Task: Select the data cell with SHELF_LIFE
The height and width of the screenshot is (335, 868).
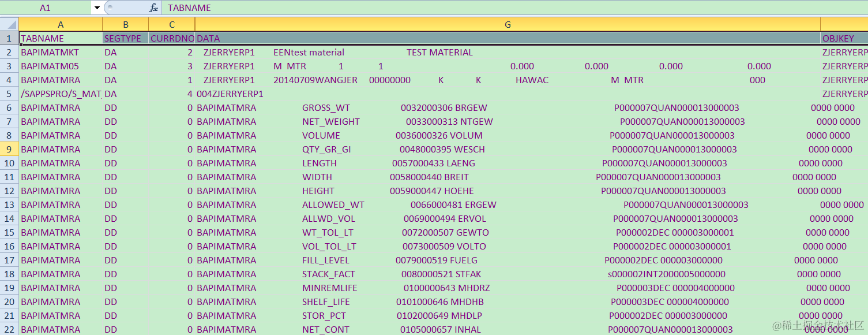Action: (x=508, y=301)
